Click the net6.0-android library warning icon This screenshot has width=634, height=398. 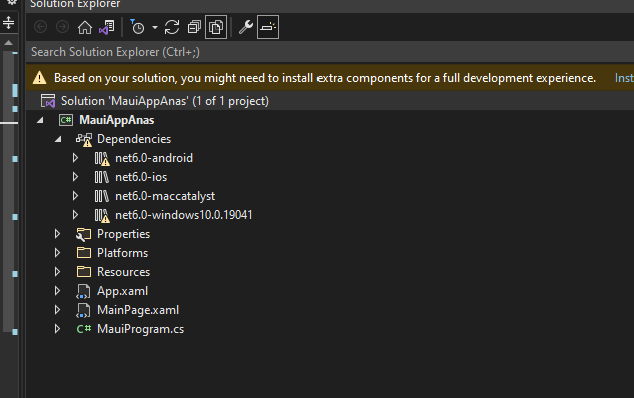[102, 159]
